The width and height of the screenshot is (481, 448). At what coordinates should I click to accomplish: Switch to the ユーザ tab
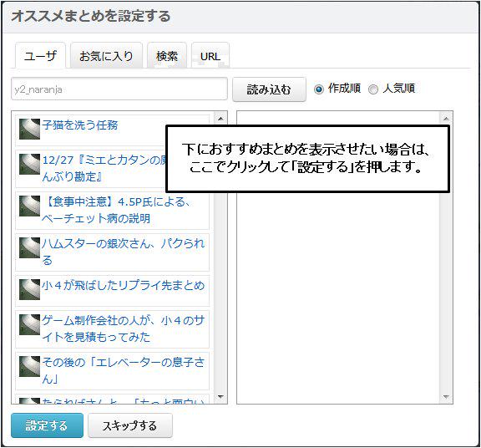(x=40, y=56)
